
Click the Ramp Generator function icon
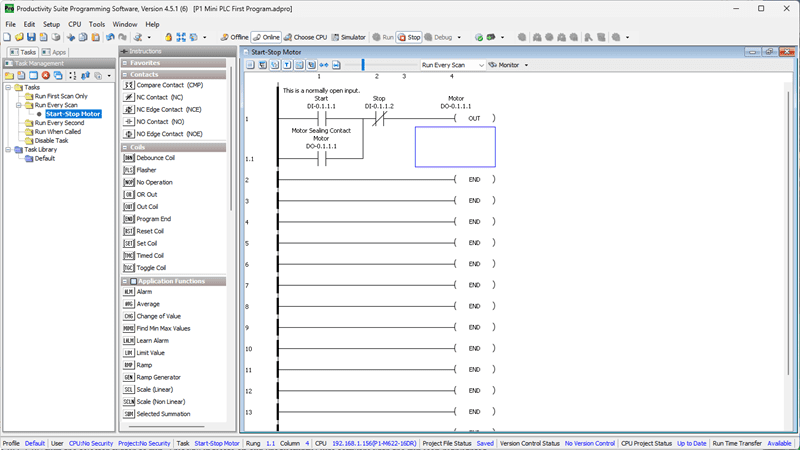tap(129, 377)
